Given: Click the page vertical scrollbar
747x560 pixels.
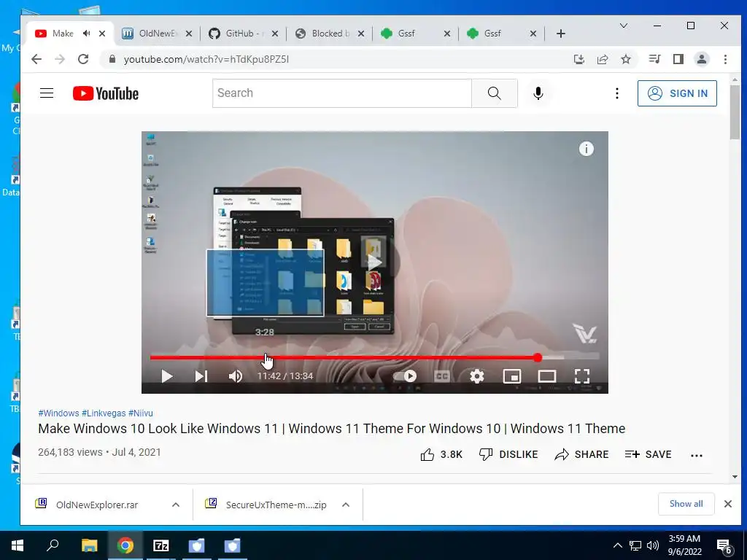Looking at the screenshot, I should click(x=735, y=112).
